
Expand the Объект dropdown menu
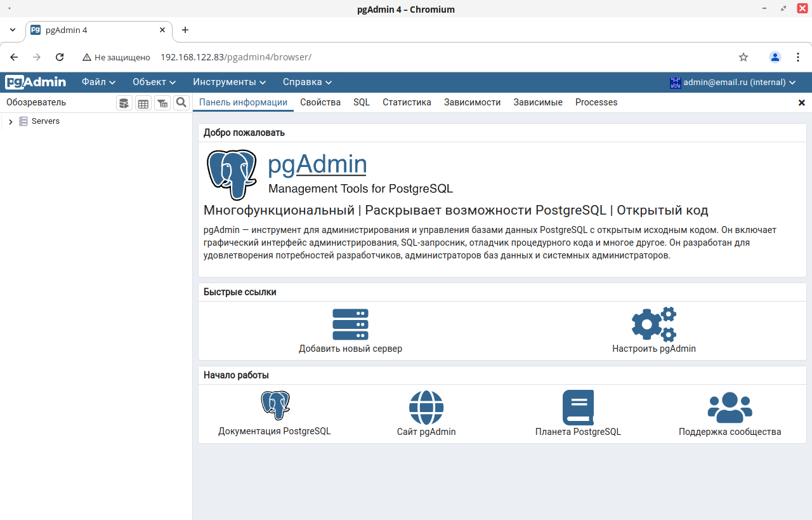coord(154,82)
